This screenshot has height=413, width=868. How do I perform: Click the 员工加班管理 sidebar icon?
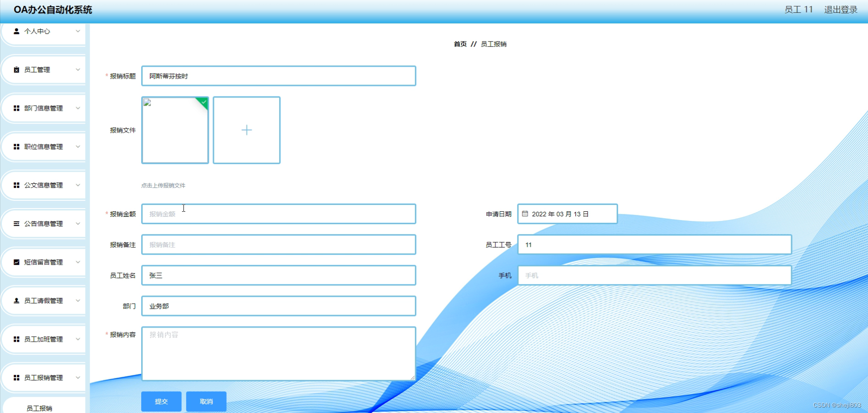pyautogui.click(x=16, y=339)
